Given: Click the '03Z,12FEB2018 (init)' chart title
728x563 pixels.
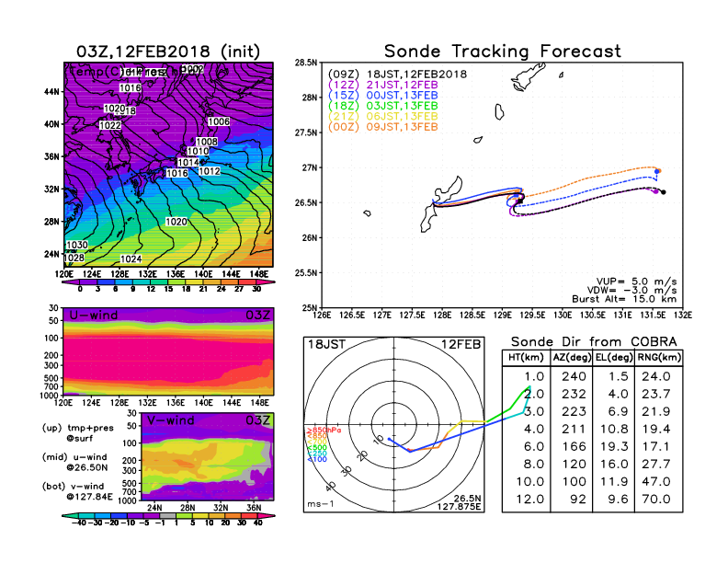Looking at the screenshot, I should click(x=168, y=52).
